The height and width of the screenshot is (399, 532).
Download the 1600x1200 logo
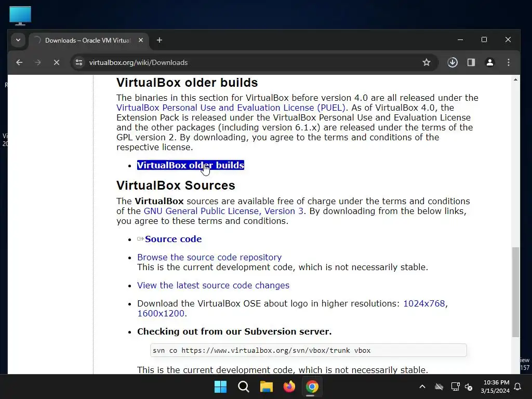[161, 313]
